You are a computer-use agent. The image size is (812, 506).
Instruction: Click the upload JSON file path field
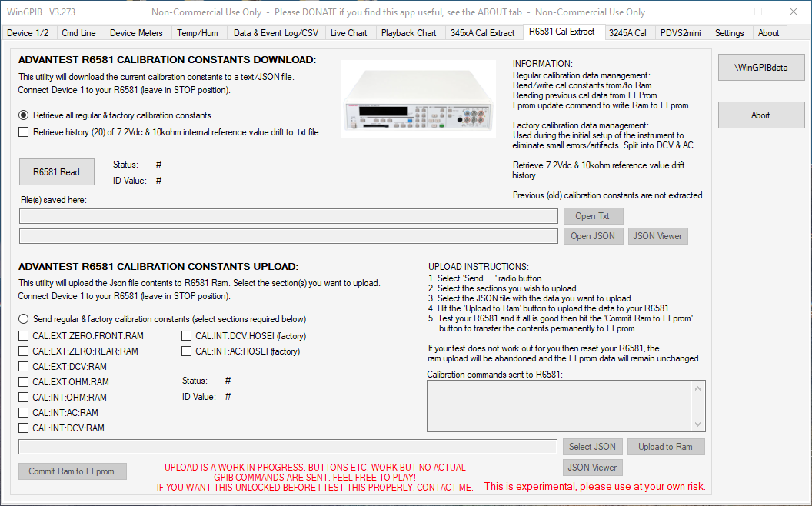pos(288,447)
